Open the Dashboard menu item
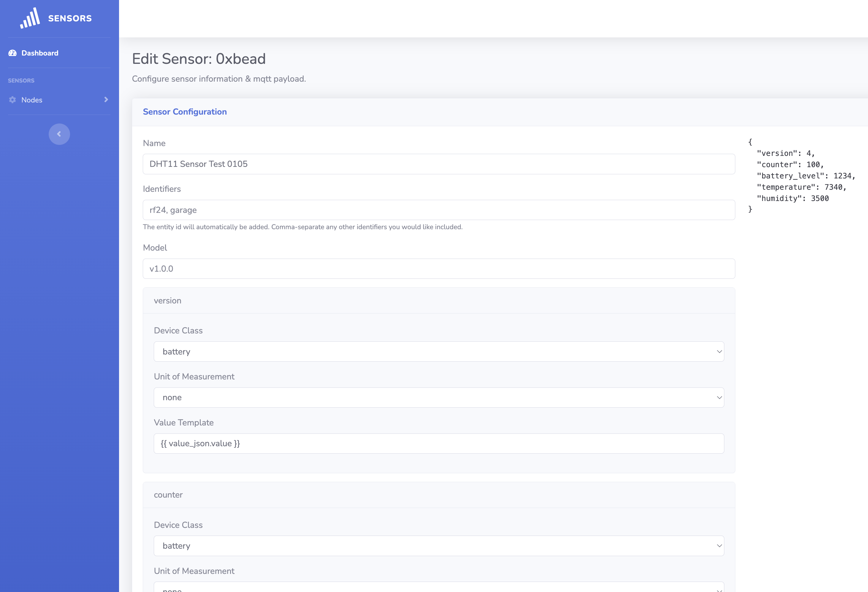 [39, 53]
